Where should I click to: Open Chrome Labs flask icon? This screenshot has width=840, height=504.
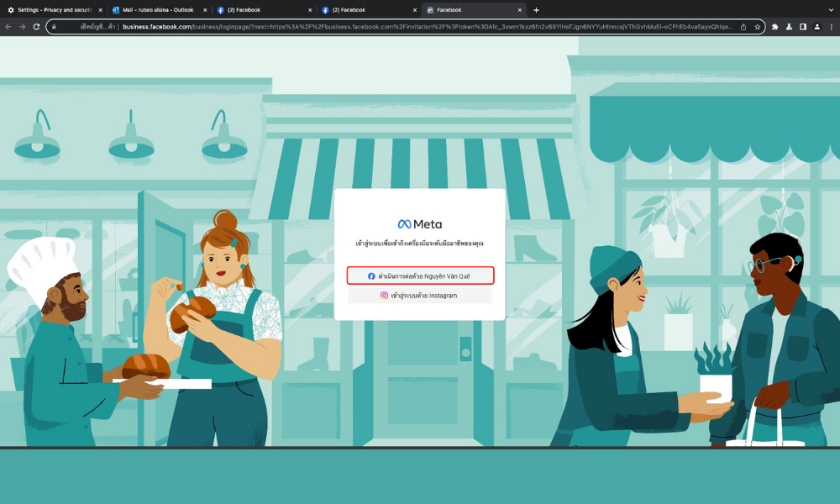click(x=789, y=27)
